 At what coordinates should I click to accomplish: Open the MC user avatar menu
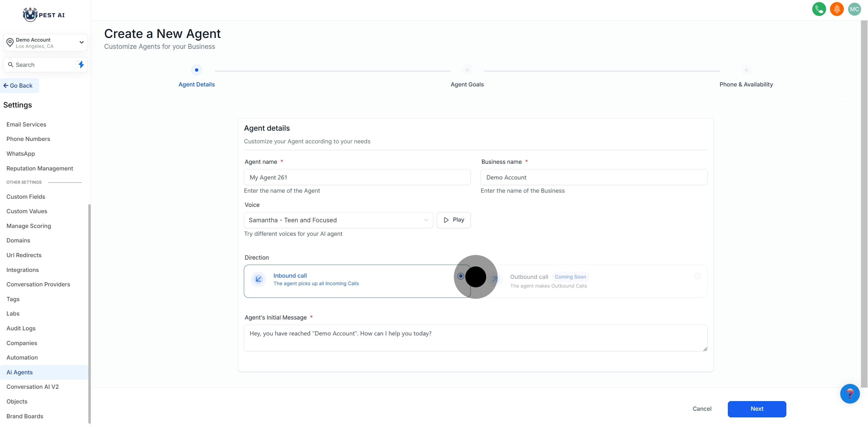coord(854,9)
